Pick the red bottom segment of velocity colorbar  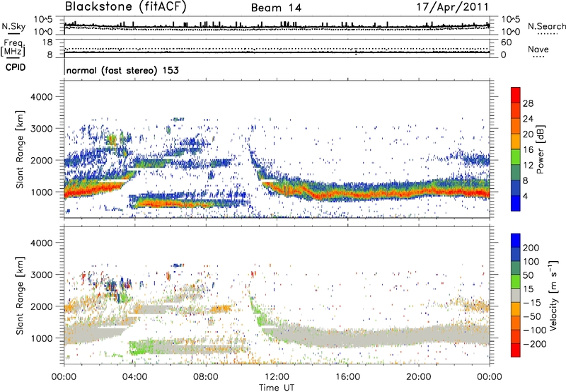(516, 350)
